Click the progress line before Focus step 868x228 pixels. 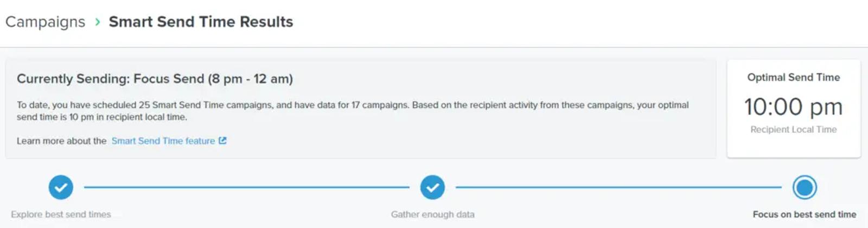pos(618,187)
